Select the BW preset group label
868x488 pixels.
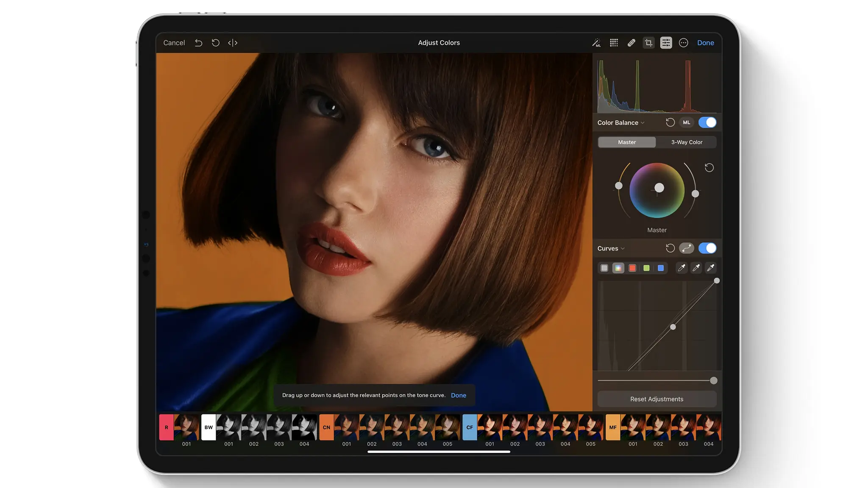[209, 427]
